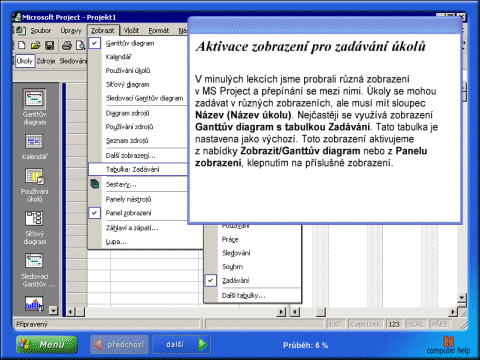Viewport: 480px width, 360px height.
Task: Click Gantt chart horizontal scroll left arrow
Action: tap(295, 312)
